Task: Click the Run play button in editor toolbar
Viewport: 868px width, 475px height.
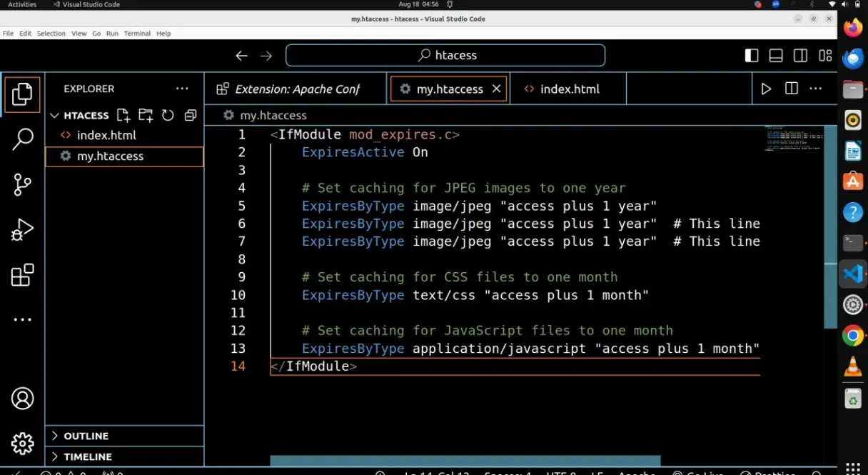Action: click(766, 89)
